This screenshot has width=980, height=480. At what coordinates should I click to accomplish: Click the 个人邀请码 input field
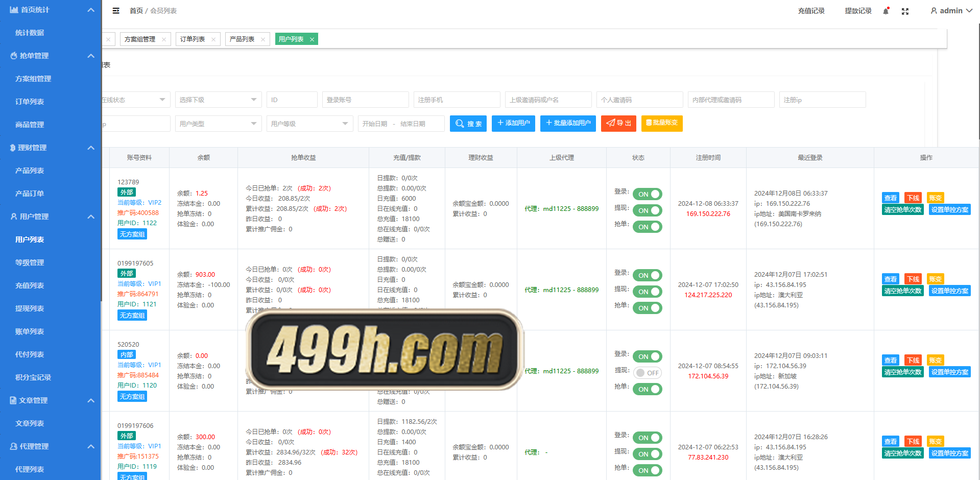pos(639,100)
